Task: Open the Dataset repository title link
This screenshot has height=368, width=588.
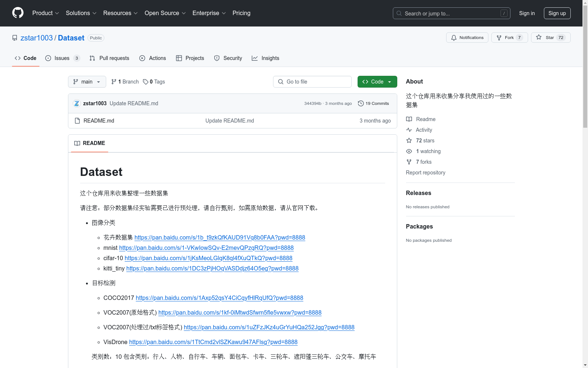Action: click(71, 38)
